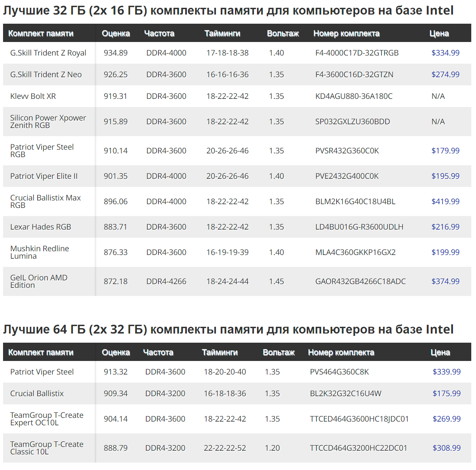Click the $269.99 T-Create Expert price link
The image size is (476, 470).
[447, 419]
